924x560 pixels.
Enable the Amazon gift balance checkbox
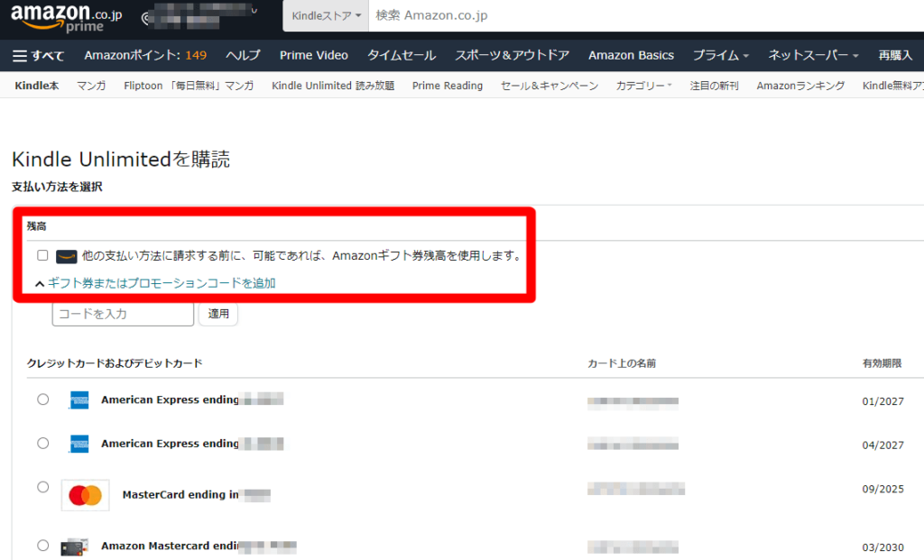pyautogui.click(x=42, y=255)
